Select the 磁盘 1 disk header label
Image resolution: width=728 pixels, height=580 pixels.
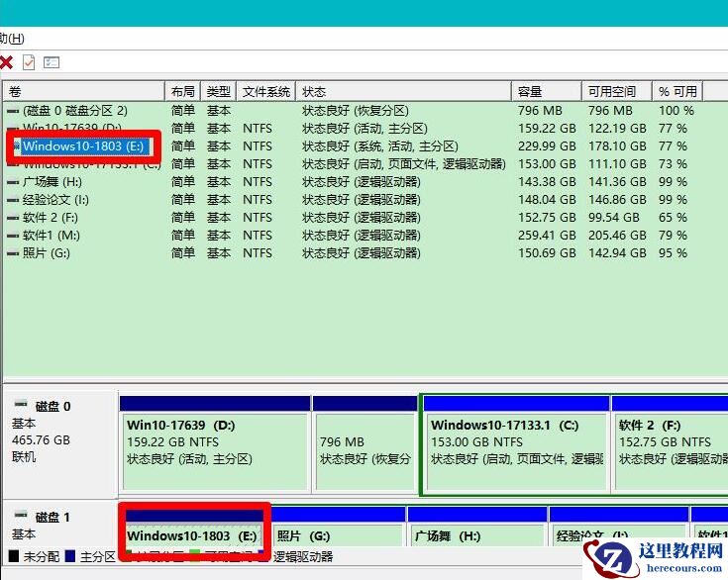click(x=52, y=518)
